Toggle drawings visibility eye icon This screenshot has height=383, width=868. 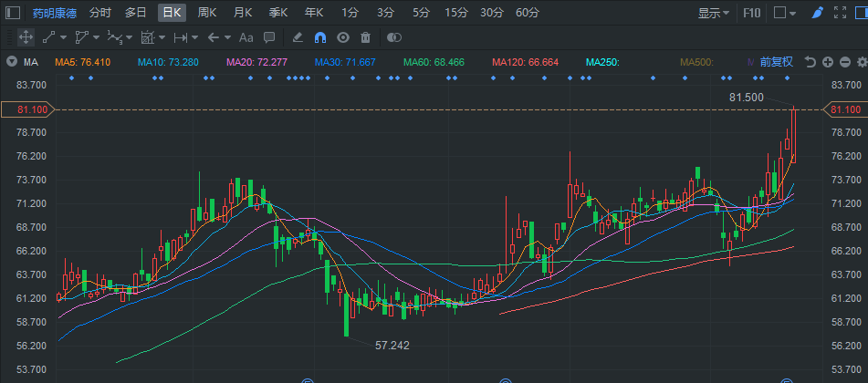pyautogui.click(x=343, y=37)
